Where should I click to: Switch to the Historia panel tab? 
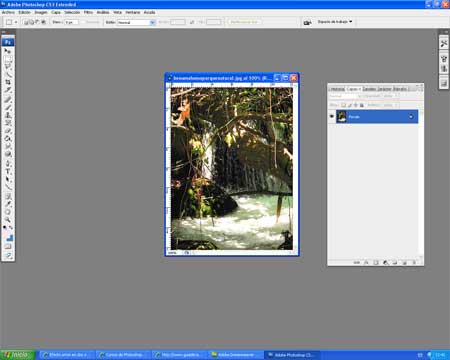(337, 89)
